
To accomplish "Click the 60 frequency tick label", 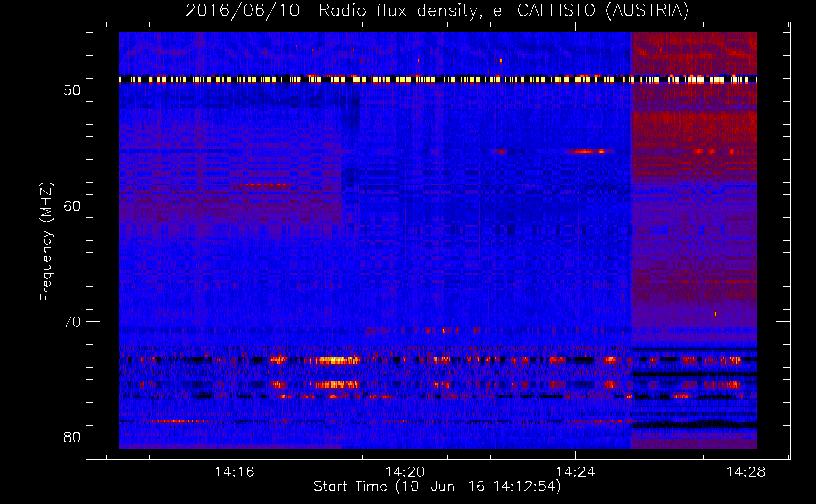I will 72,206.
